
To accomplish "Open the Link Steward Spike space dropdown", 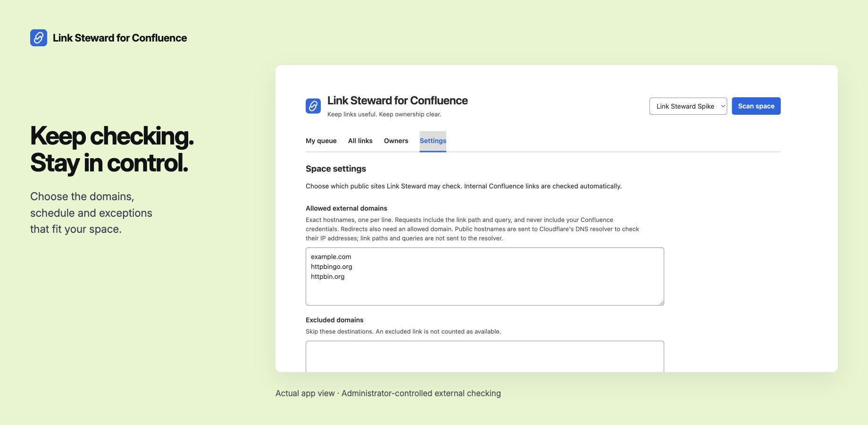I will click(x=688, y=106).
